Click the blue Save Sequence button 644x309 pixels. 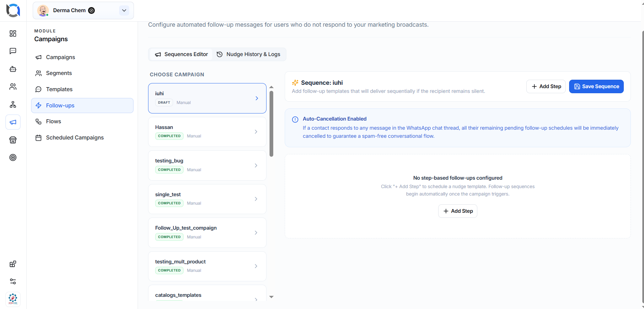(x=596, y=86)
